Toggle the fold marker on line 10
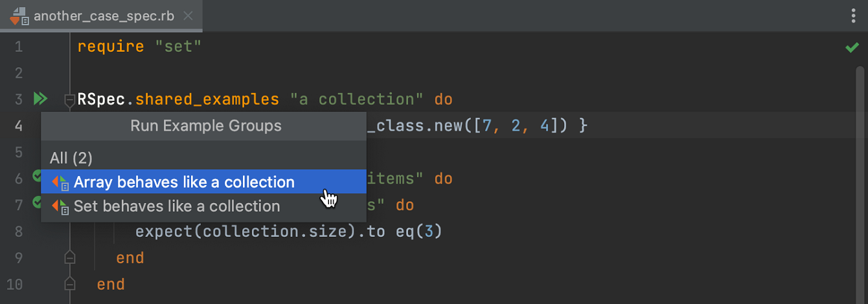This screenshot has height=304, width=868. pyautogui.click(x=69, y=285)
